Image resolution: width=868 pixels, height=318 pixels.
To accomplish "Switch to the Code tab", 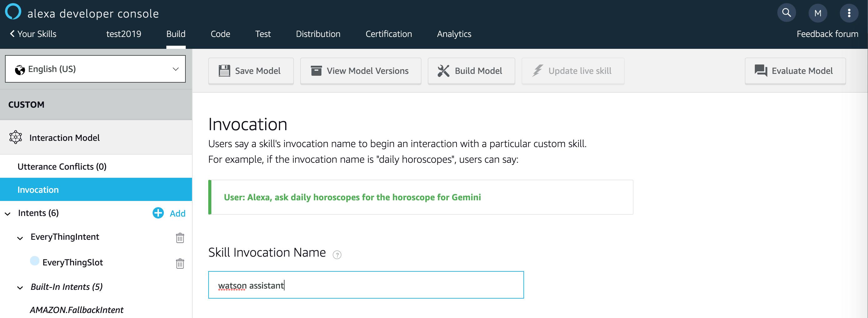I will [x=220, y=34].
